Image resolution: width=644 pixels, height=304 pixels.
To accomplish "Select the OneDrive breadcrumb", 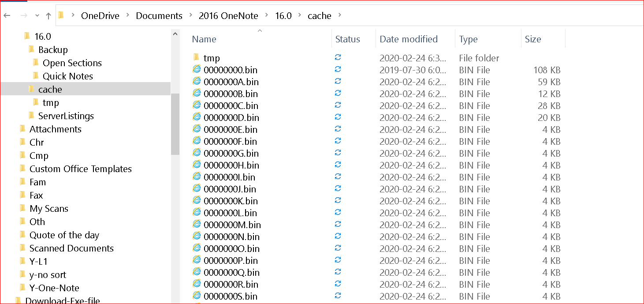I will tap(100, 15).
